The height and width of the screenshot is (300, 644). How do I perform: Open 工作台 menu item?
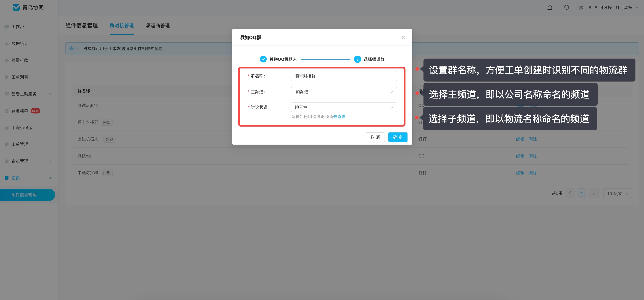point(18,27)
